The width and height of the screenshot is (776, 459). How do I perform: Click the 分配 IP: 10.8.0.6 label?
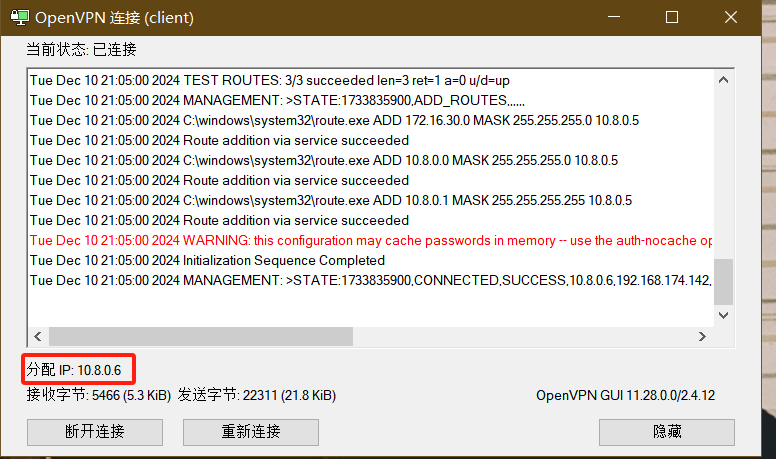(x=74, y=370)
